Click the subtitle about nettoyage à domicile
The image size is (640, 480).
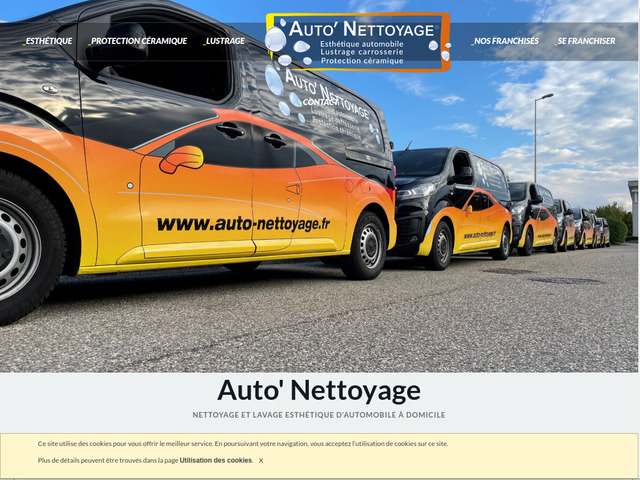(319, 415)
